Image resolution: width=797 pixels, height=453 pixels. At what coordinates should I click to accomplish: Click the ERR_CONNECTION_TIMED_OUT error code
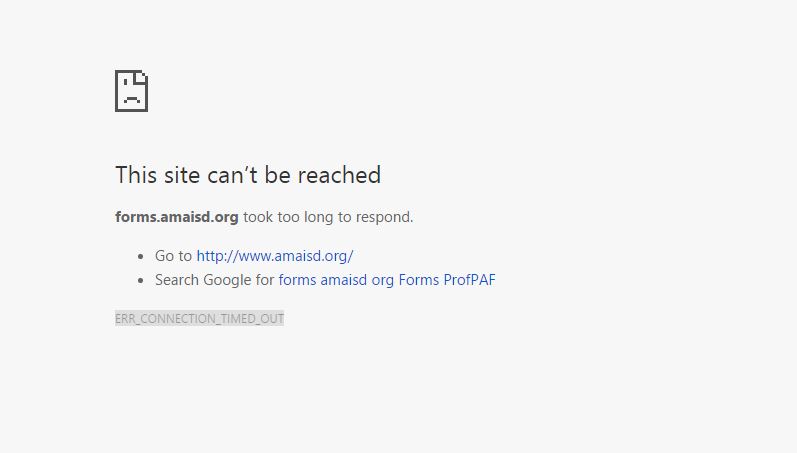tap(199, 319)
